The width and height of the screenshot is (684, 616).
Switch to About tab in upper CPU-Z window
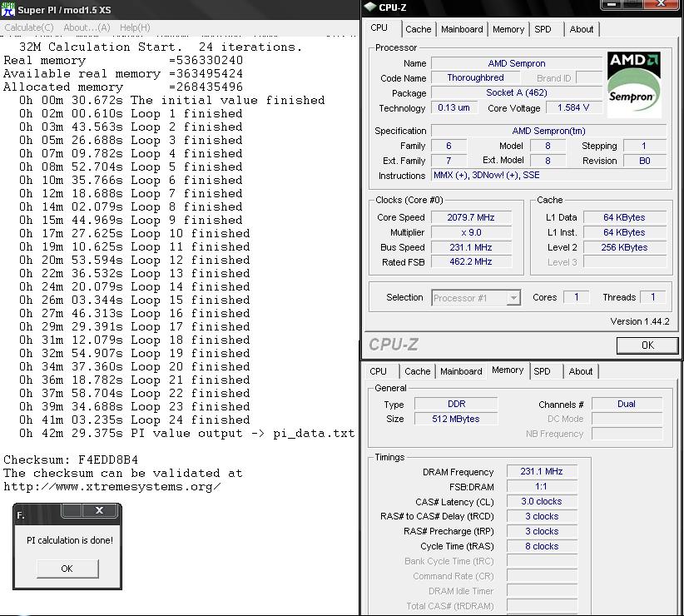coord(582,29)
